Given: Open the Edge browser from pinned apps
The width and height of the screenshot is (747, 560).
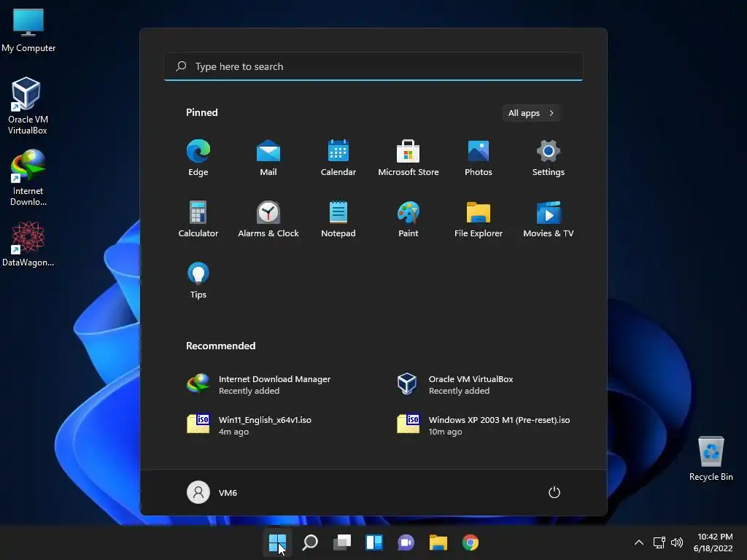Looking at the screenshot, I should (x=198, y=158).
